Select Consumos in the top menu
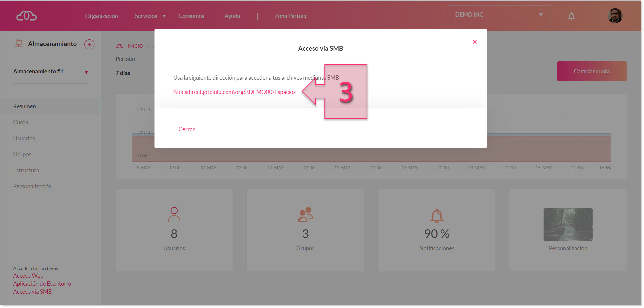 (191, 16)
